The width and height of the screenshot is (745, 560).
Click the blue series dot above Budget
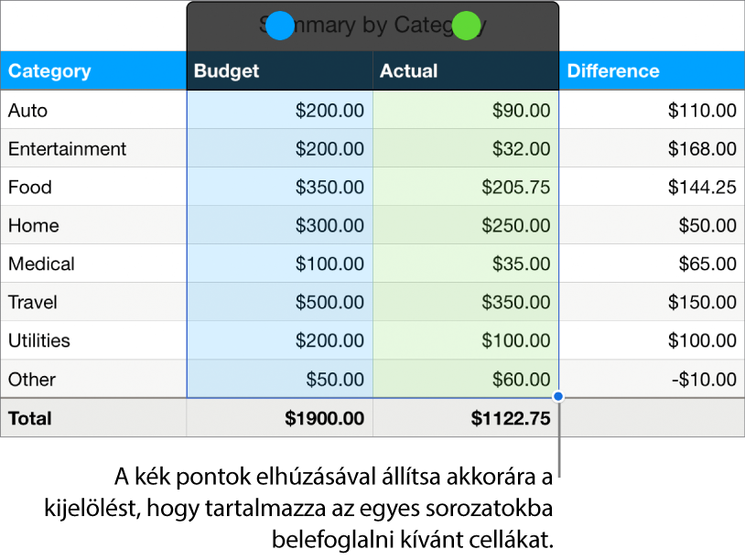(281, 26)
